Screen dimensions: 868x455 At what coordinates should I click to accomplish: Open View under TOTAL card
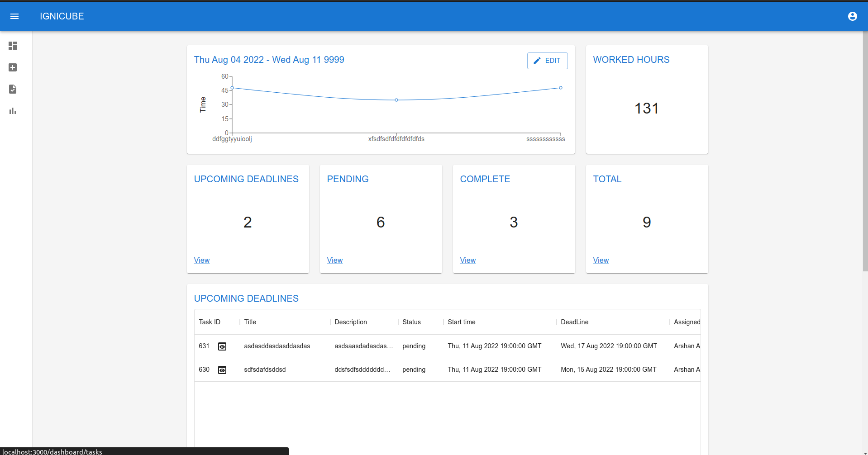(x=601, y=260)
